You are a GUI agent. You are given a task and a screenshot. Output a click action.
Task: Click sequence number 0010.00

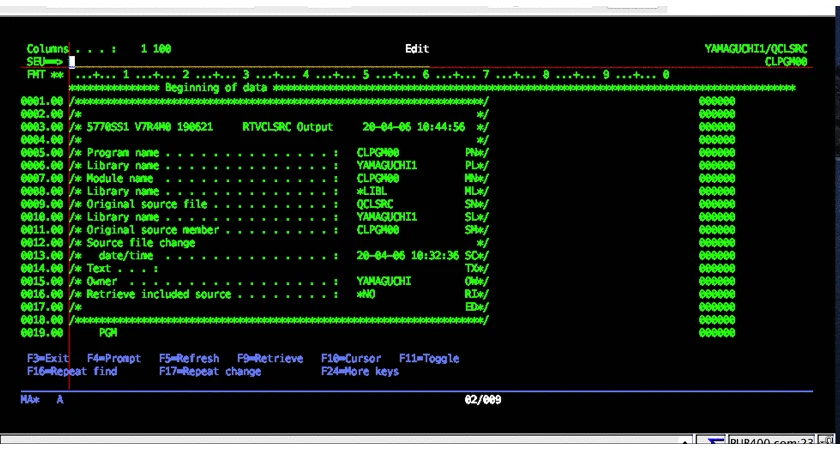[42, 217]
